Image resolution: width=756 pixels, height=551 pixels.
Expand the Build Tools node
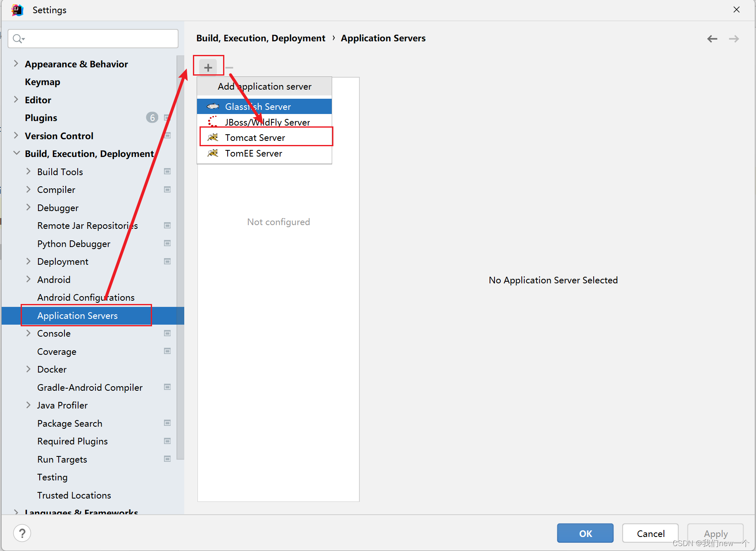point(29,171)
